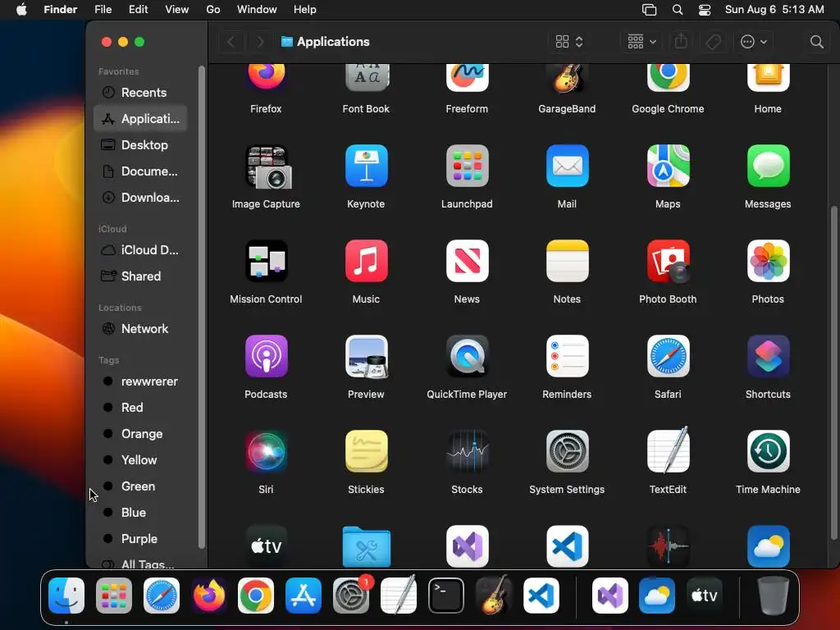Select the GarageBand app icon in Finder
This screenshot has height=630, width=840.
click(567, 78)
